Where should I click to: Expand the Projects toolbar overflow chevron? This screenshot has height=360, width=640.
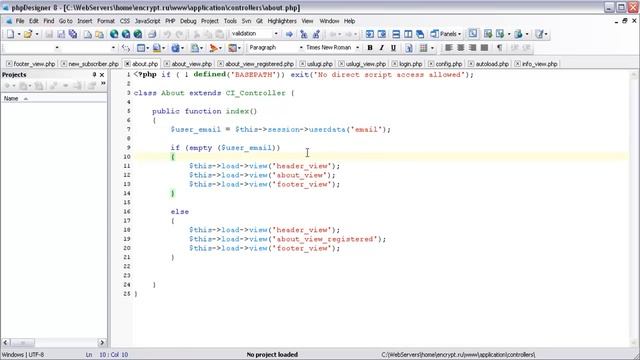[x=103, y=84]
